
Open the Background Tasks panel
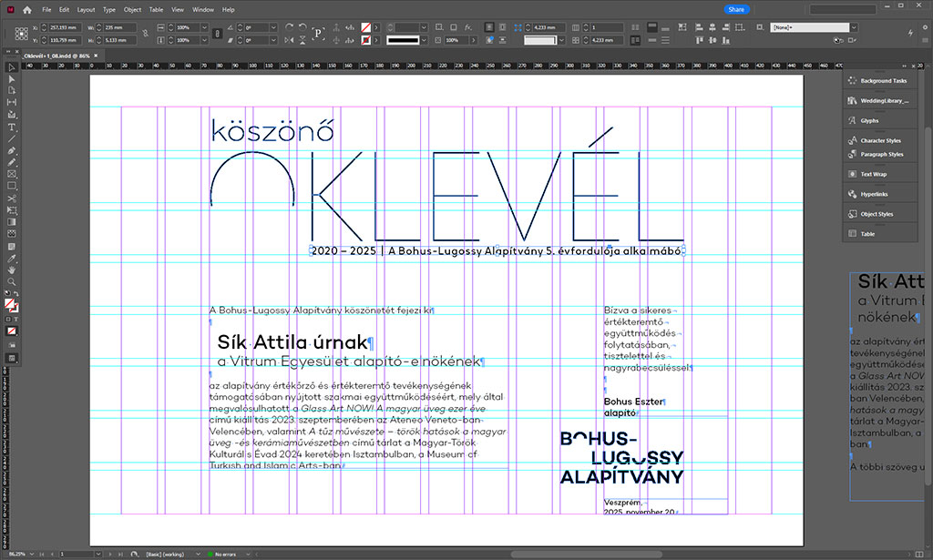[x=879, y=81]
